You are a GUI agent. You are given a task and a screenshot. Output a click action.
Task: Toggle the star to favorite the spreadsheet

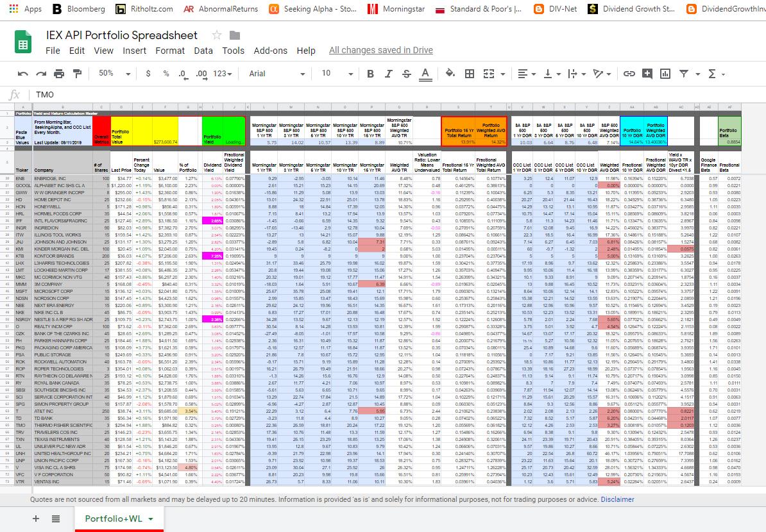[x=217, y=35]
